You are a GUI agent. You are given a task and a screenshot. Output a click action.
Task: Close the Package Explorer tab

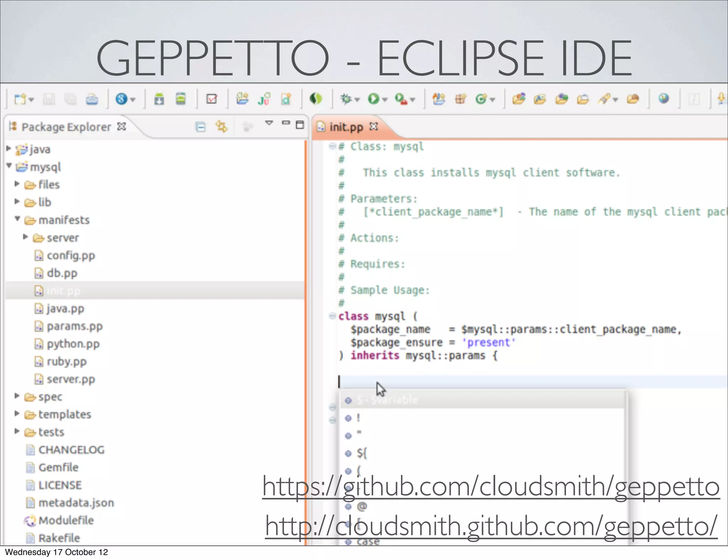pyautogui.click(x=122, y=126)
